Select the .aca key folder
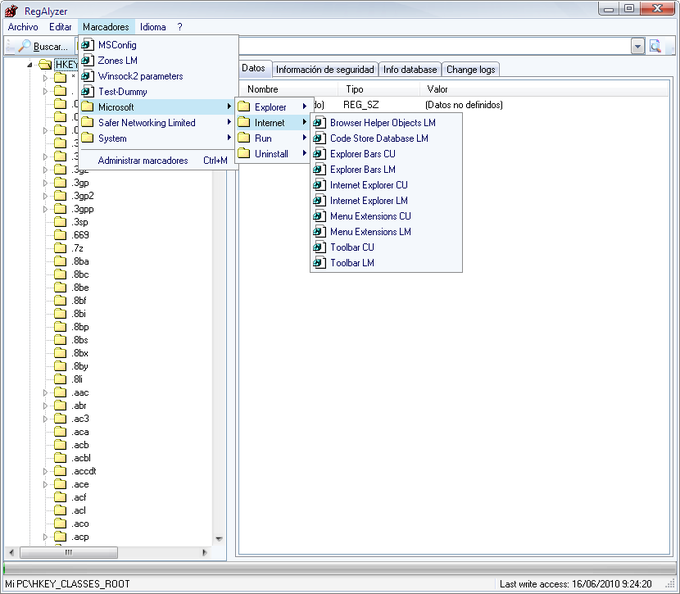 click(x=72, y=432)
